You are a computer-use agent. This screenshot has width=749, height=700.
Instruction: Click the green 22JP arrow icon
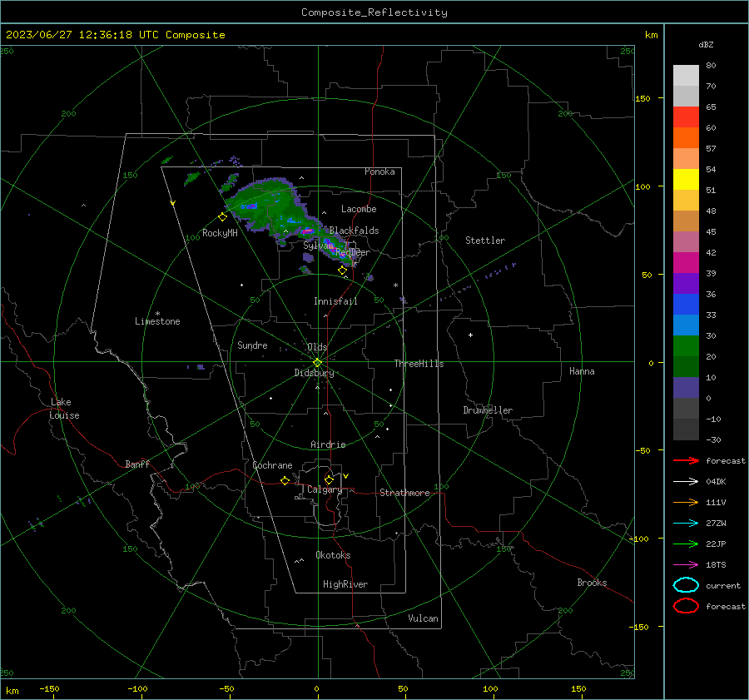(686, 544)
